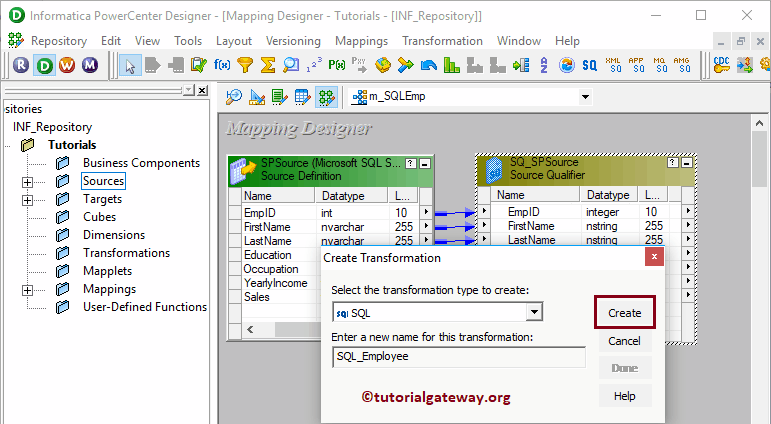This screenshot has height=424, width=771.
Task: Select the Sequence Generator 123 icon
Action: 314,64
